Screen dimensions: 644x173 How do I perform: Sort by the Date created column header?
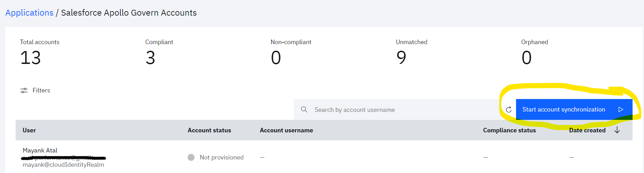click(587, 130)
